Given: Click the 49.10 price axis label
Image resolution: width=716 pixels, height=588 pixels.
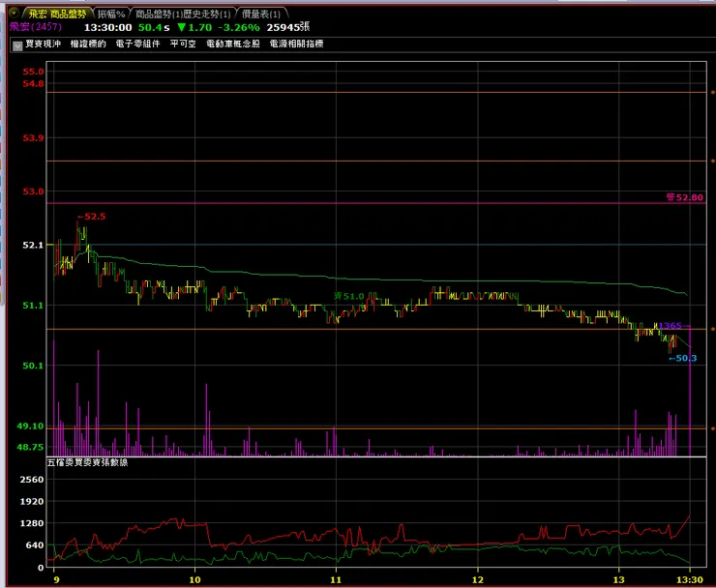Looking at the screenshot, I should point(31,426).
